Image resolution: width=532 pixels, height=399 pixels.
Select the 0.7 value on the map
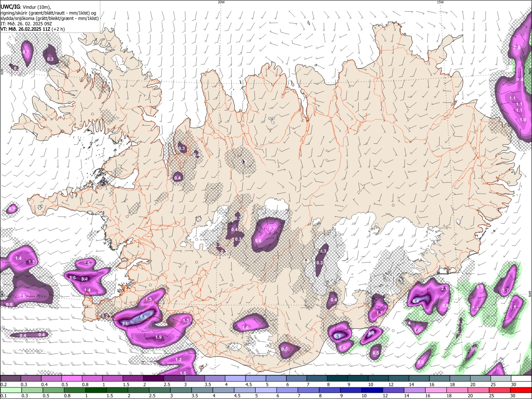26,52
